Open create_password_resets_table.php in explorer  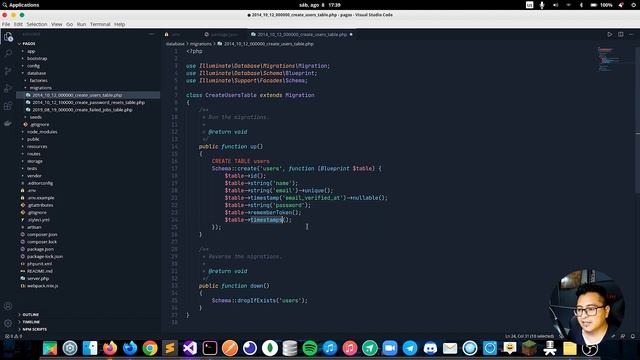tap(88, 102)
